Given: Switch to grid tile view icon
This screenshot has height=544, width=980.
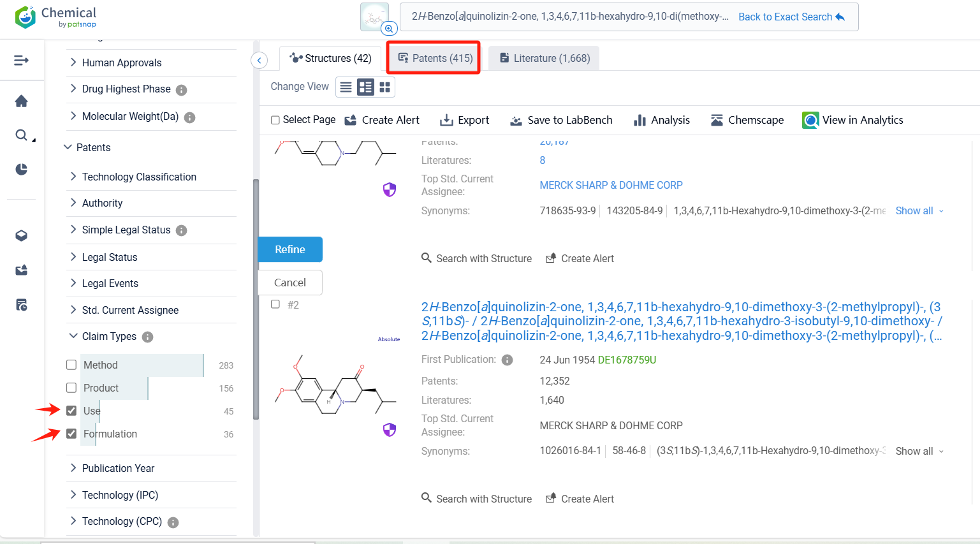Looking at the screenshot, I should [x=384, y=87].
